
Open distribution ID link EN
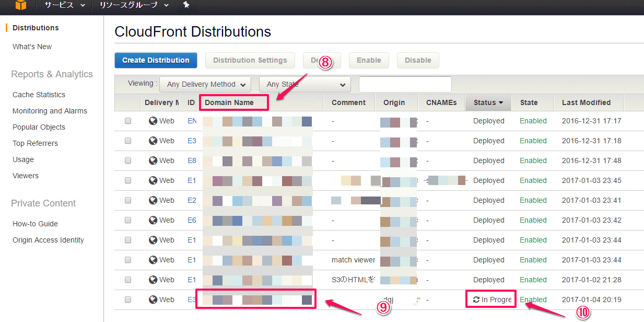tap(192, 121)
